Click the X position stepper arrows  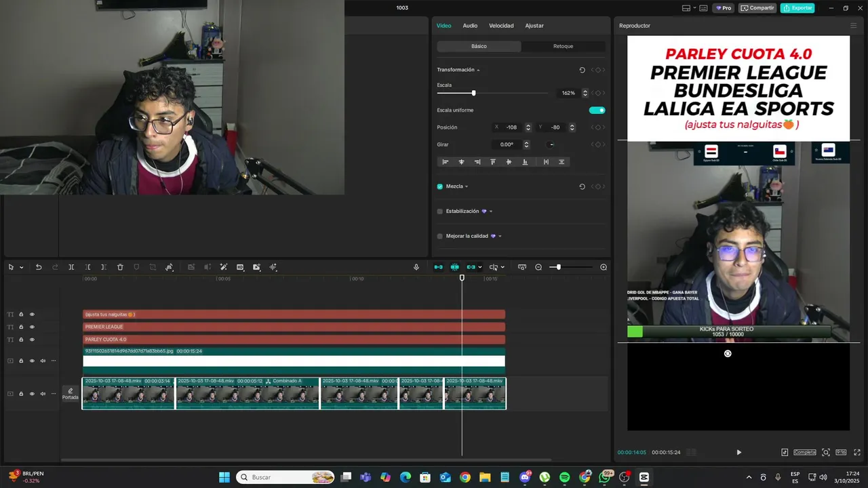[x=528, y=127]
